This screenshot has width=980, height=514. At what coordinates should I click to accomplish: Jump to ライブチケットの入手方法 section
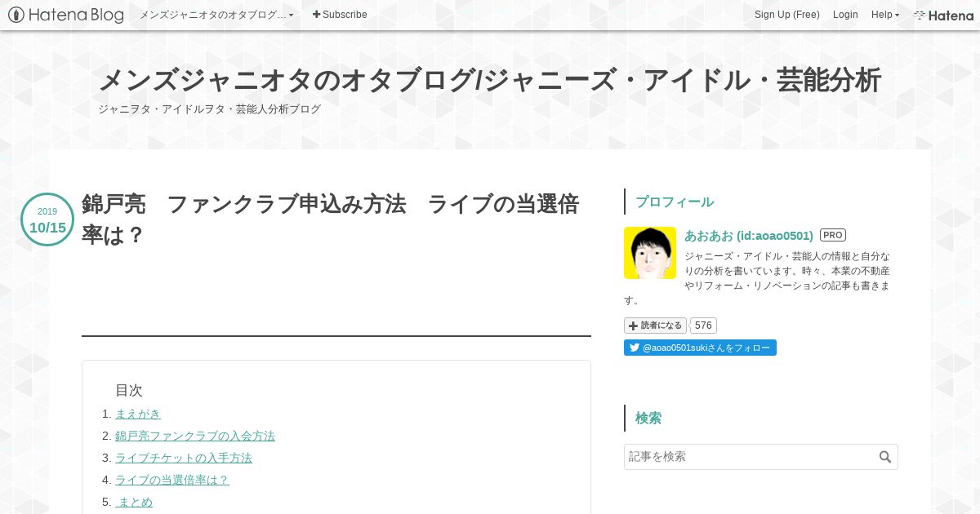point(184,458)
